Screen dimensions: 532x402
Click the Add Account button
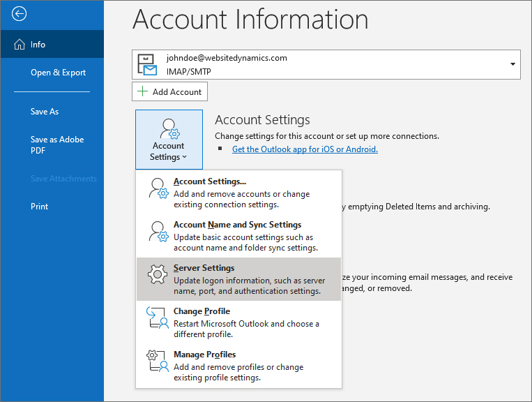(x=169, y=91)
